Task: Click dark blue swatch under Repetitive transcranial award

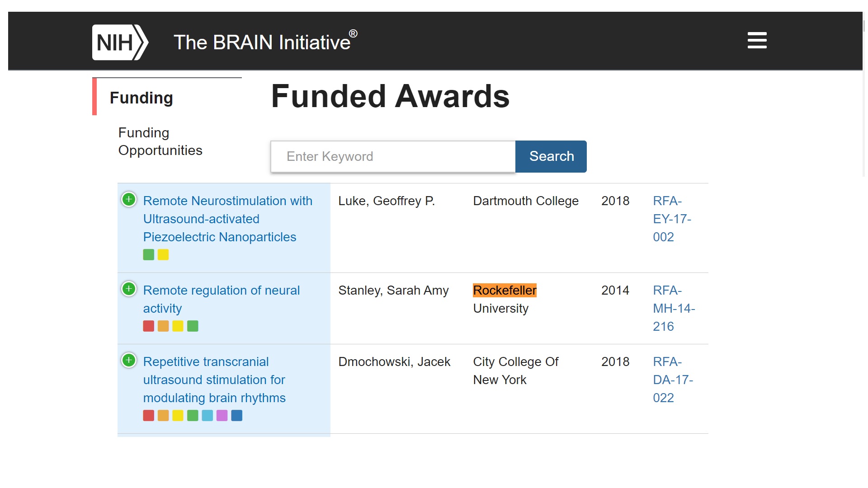Action: pyautogui.click(x=236, y=416)
